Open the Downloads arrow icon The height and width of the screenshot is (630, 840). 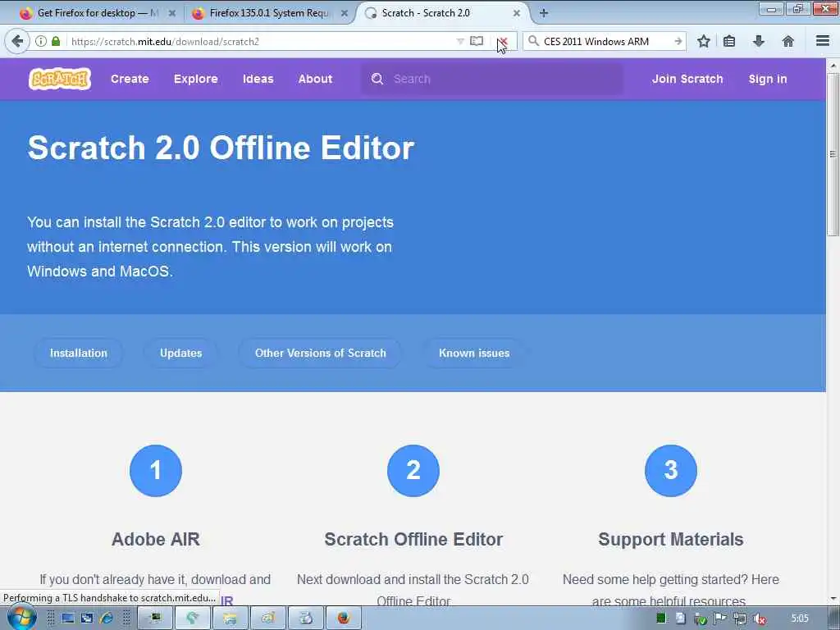pyautogui.click(x=759, y=41)
